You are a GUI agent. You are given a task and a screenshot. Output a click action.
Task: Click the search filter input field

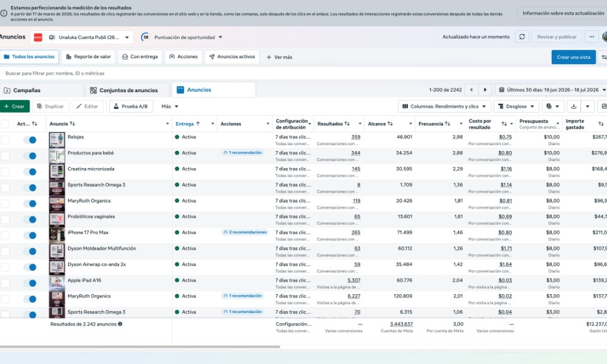(303, 73)
